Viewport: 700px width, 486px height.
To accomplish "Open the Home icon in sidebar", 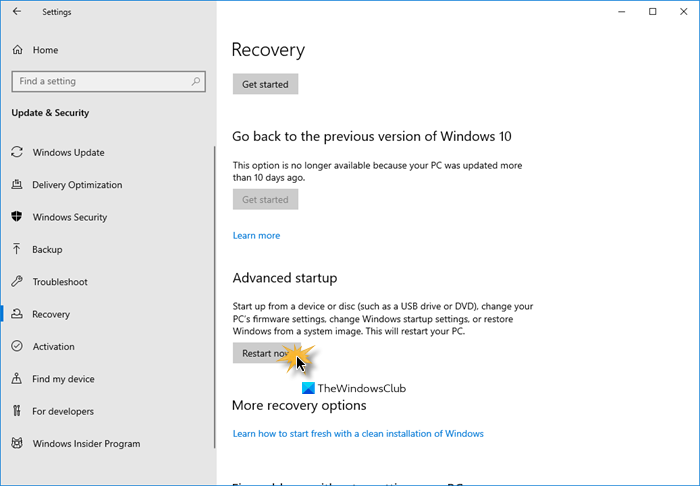I will tap(17, 50).
